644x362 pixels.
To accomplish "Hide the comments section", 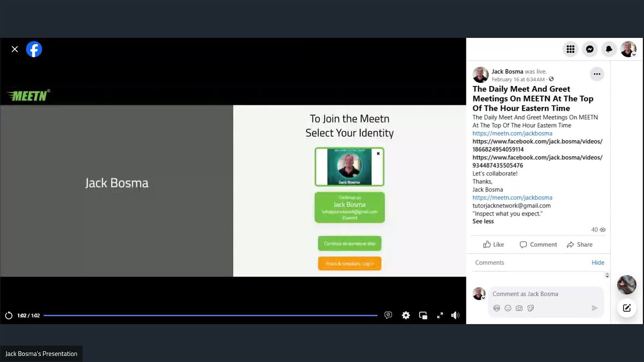I will pyautogui.click(x=598, y=262).
